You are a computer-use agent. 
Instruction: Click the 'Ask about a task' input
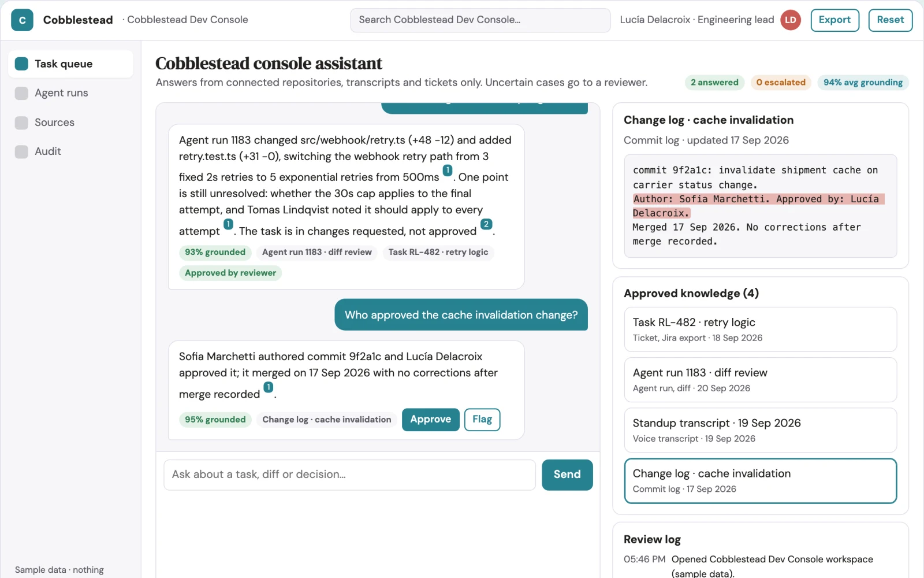click(x=349, y=475)
